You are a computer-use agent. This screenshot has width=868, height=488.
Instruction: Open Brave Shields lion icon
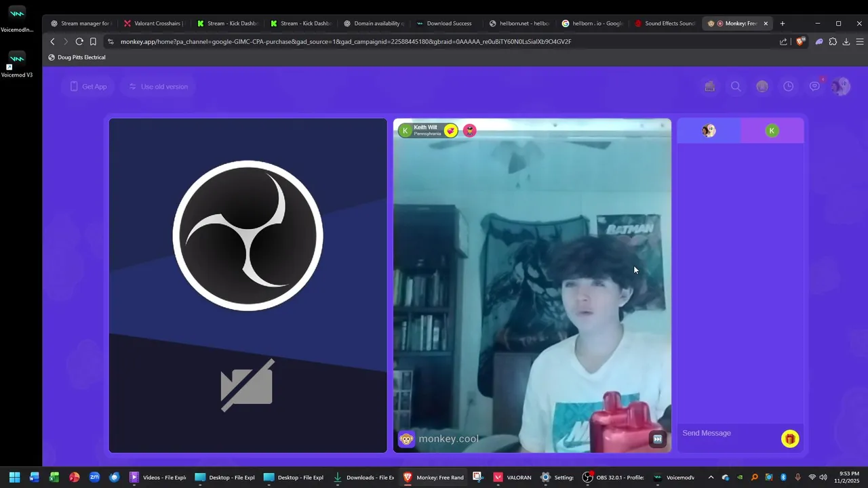(800, 41)
